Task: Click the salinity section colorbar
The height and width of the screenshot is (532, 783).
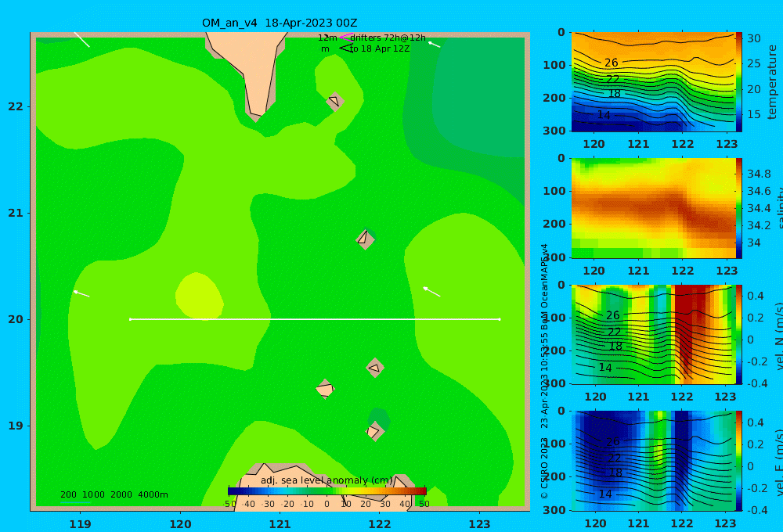Action: click(738, 208)
